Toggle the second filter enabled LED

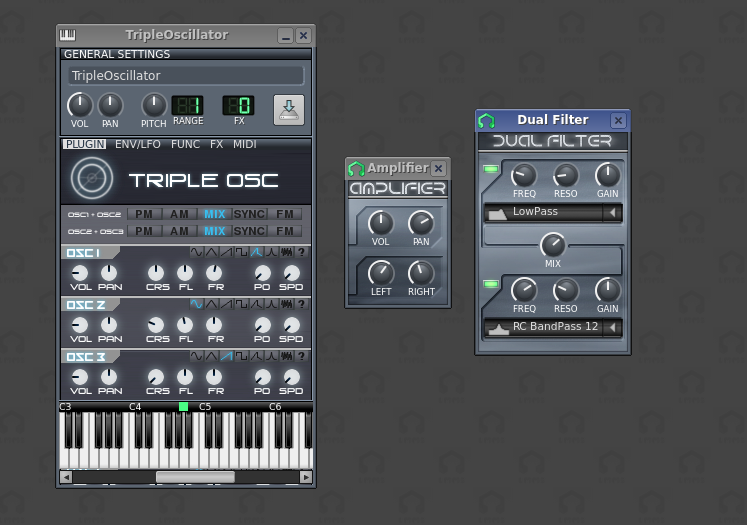(x=491, y=286)
